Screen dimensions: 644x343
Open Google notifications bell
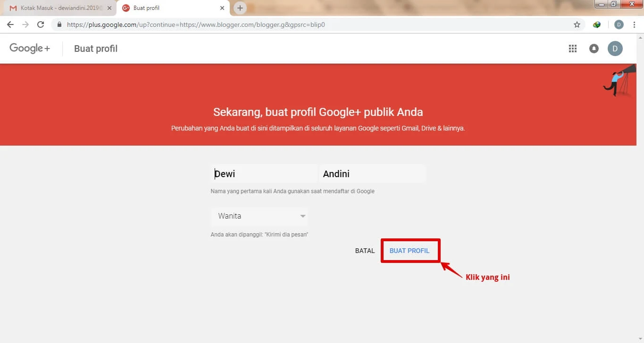(x=594, y=49)
